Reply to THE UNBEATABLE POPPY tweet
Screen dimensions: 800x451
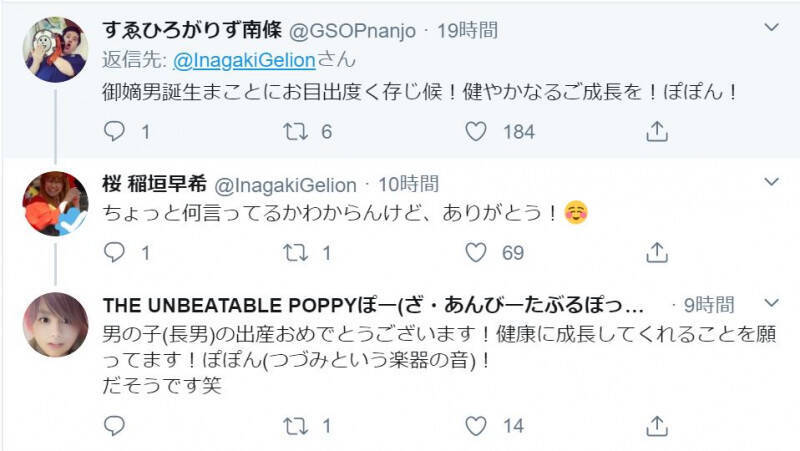(x=115, y=426)
